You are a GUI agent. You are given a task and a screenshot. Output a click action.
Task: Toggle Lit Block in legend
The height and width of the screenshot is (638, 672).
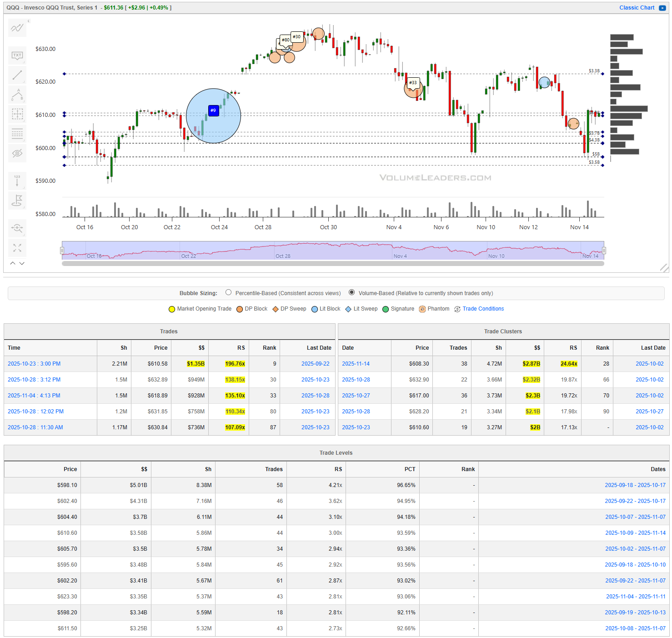(x=326, y=309)
